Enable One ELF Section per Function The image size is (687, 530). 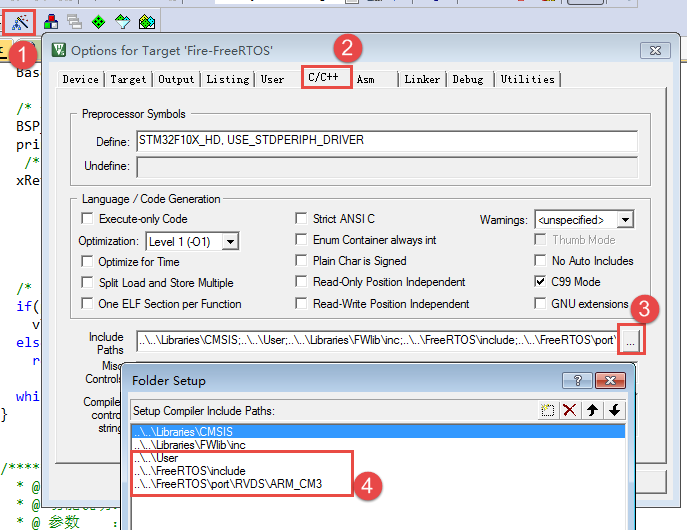tap(87, 303)
